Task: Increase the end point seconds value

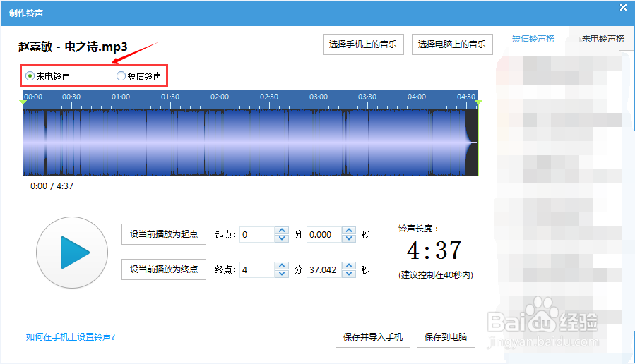Action: 349,266
